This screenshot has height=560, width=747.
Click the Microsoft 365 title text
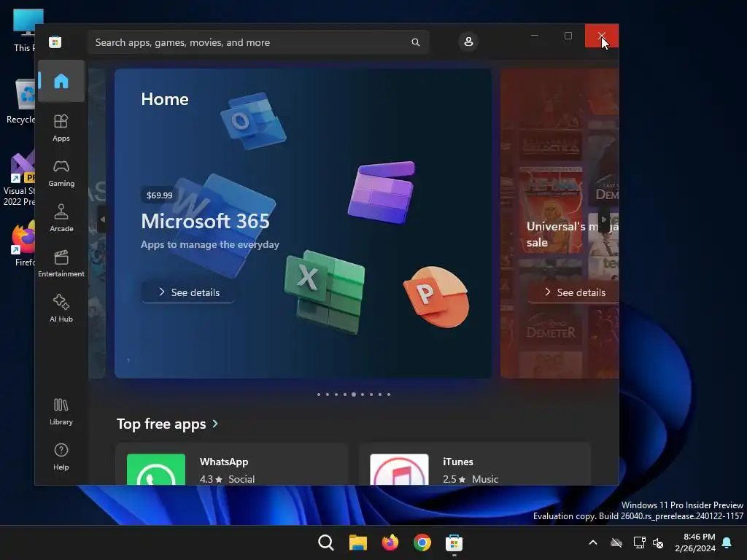pos(205,221)
